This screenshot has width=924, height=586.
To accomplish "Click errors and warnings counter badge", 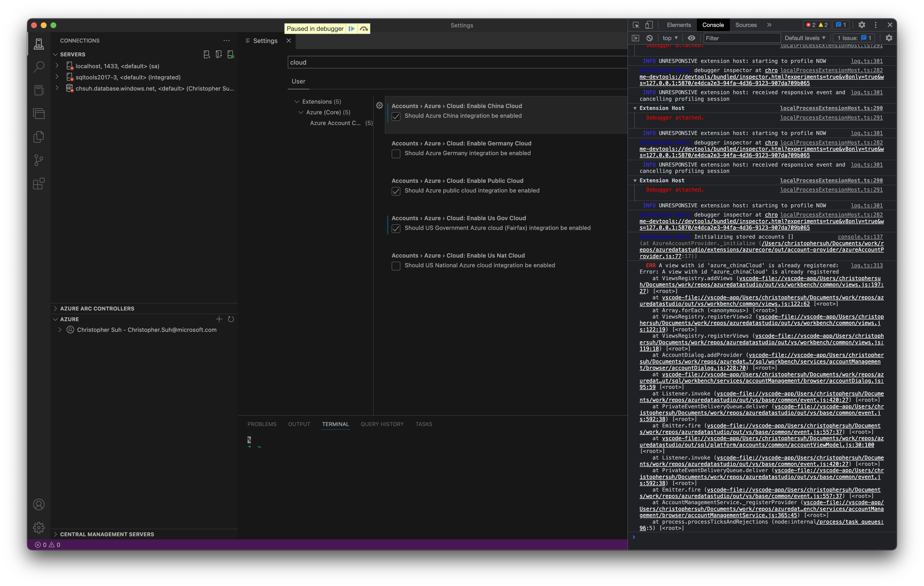I will 817,25.
